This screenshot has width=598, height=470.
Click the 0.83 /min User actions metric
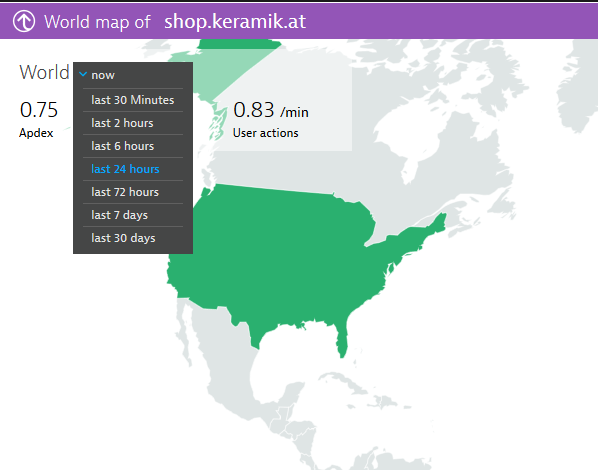tap(271, 119)
